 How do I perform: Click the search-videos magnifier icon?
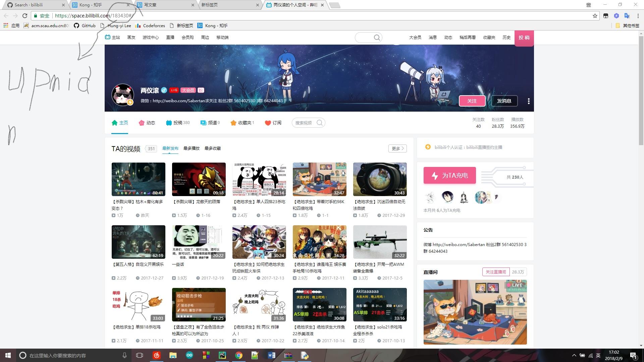[x=320, y=123]
